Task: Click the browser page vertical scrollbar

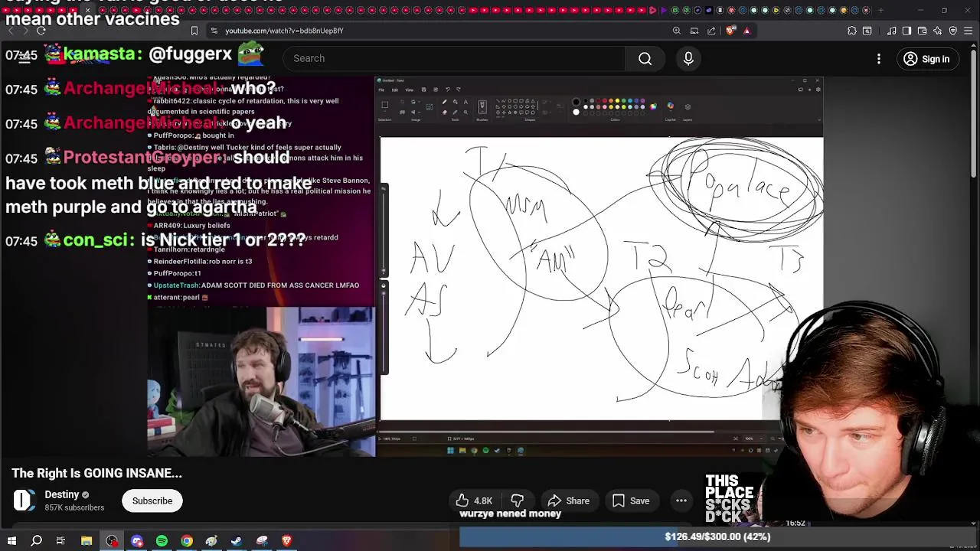Action: pos(975,115)
